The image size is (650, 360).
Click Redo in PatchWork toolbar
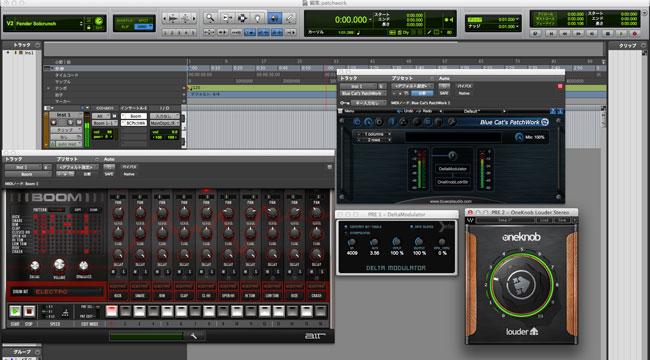[424, 111]
